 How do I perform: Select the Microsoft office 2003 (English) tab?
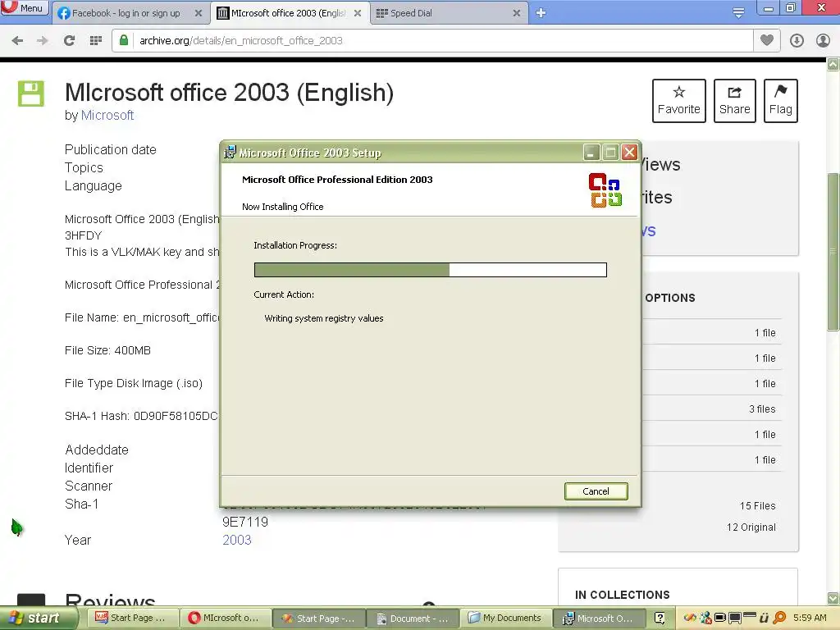(x=288, y=13)
